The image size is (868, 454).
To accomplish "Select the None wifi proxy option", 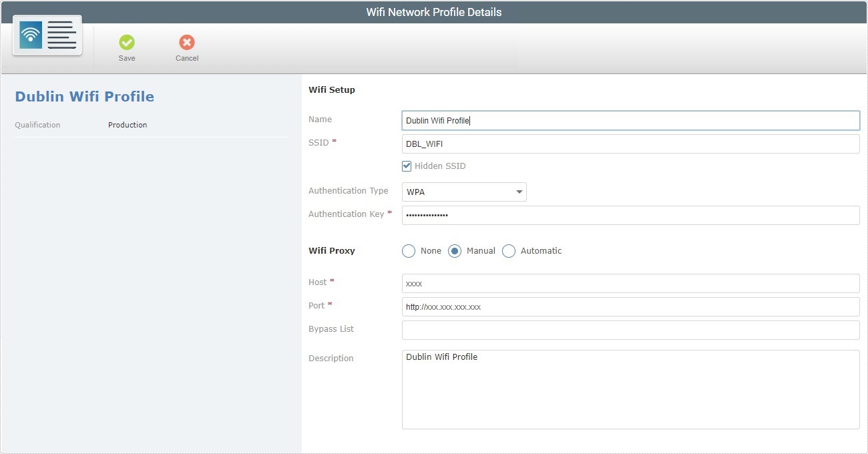I will [x=409, y=251].
